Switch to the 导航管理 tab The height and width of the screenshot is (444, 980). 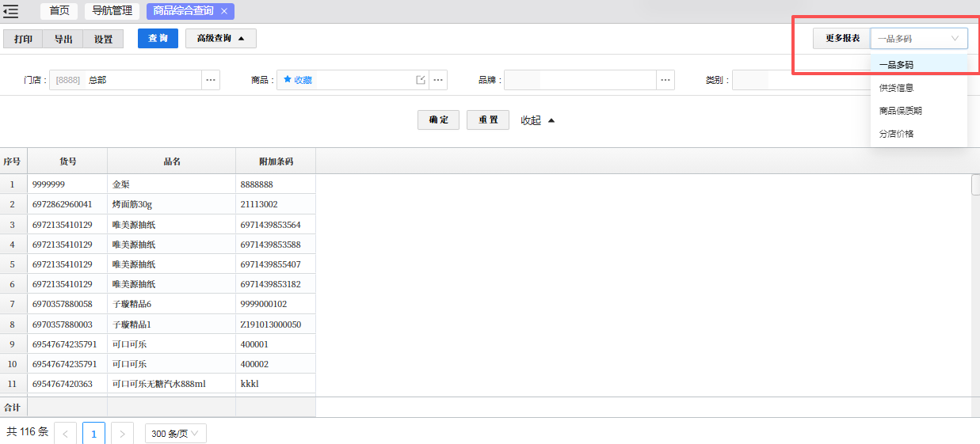[x=112, y=11]
